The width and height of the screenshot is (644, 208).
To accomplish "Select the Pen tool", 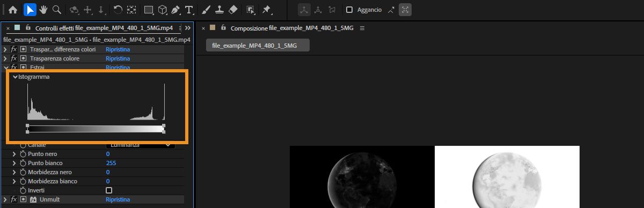I will 175,10.
